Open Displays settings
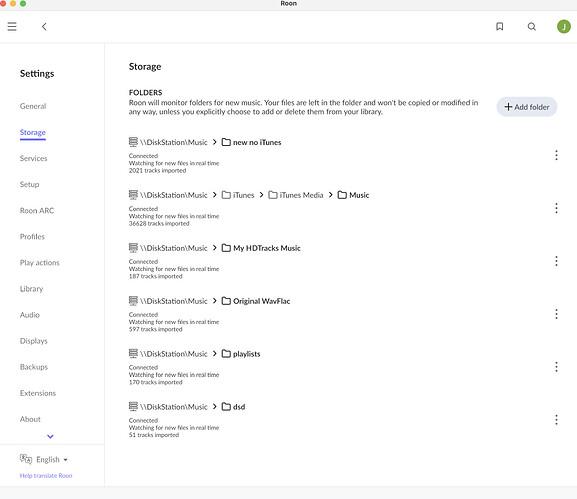 [34, 341]
